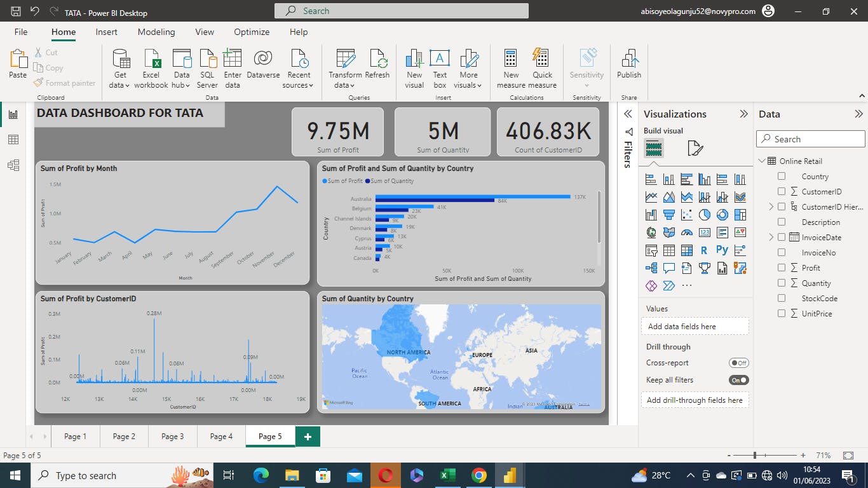Select the Treemap visual icon

click(740, 215)
